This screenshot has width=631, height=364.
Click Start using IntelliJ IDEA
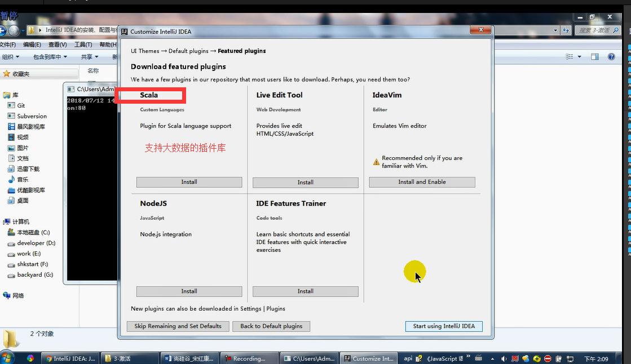[444, 326]
